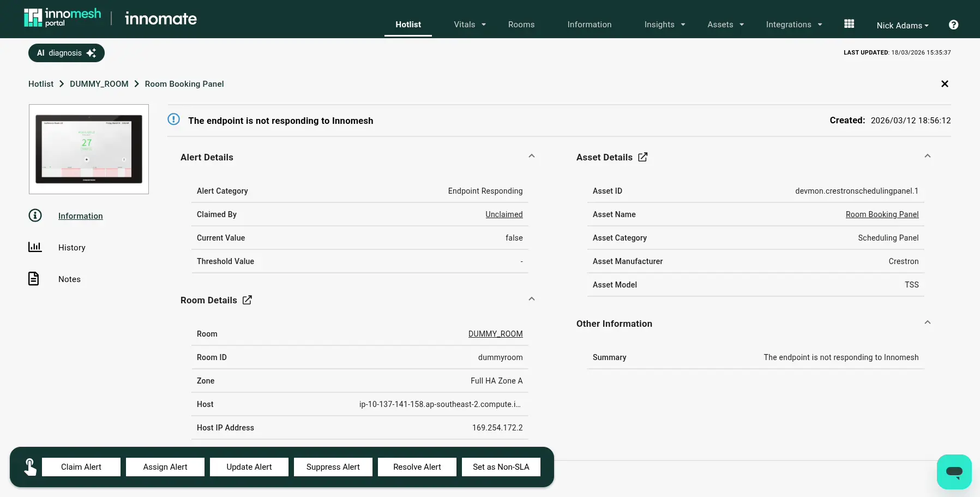Select Information in the left sidebar
Viewport: 980px width, 497px height.
[81, 216]
